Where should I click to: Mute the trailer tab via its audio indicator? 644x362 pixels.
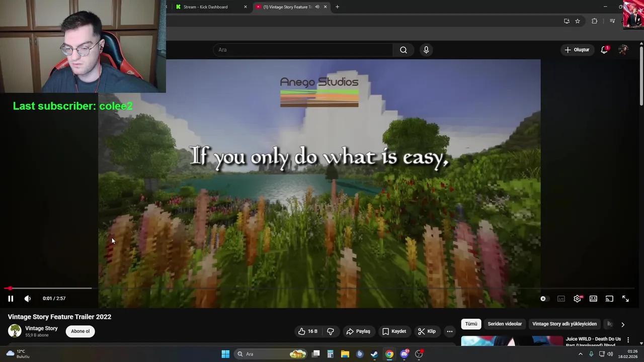[317, 7]
